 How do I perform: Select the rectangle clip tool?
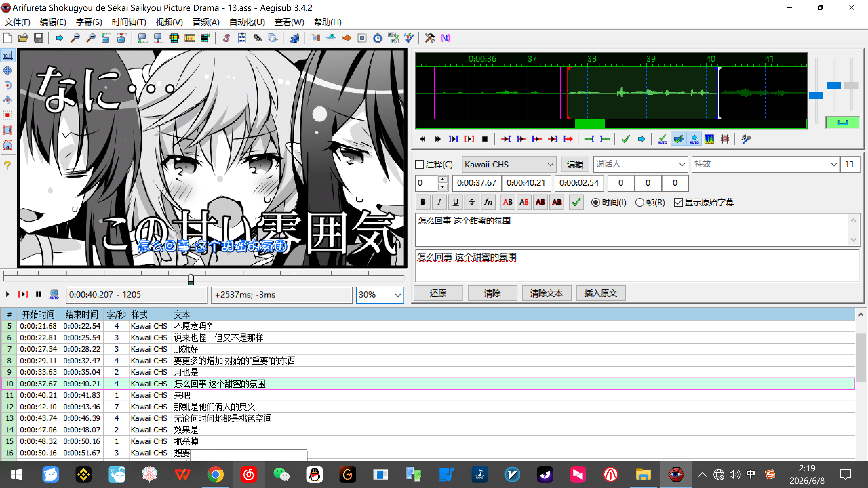[x=7, y=130]
